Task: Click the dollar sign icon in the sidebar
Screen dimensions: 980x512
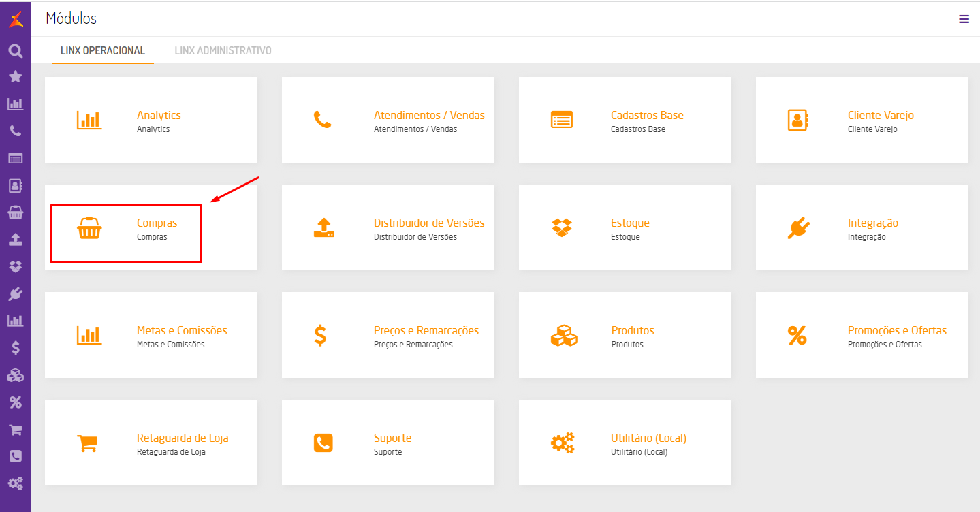Action: point(16,348)
